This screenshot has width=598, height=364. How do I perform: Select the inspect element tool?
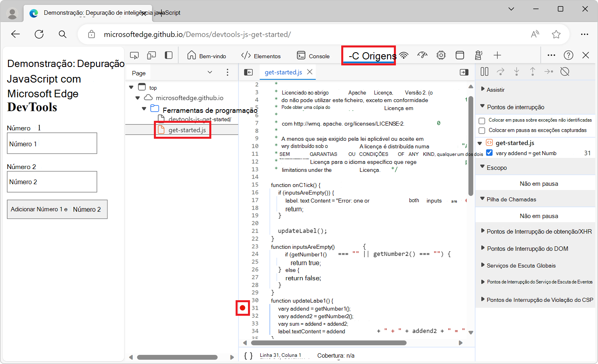coord(134,55)
